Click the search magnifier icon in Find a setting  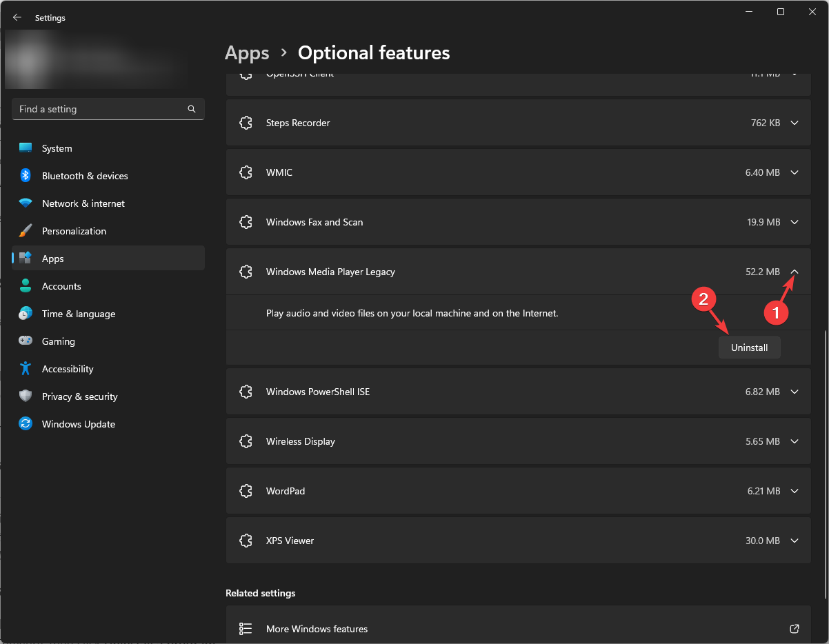coord(192,109)
